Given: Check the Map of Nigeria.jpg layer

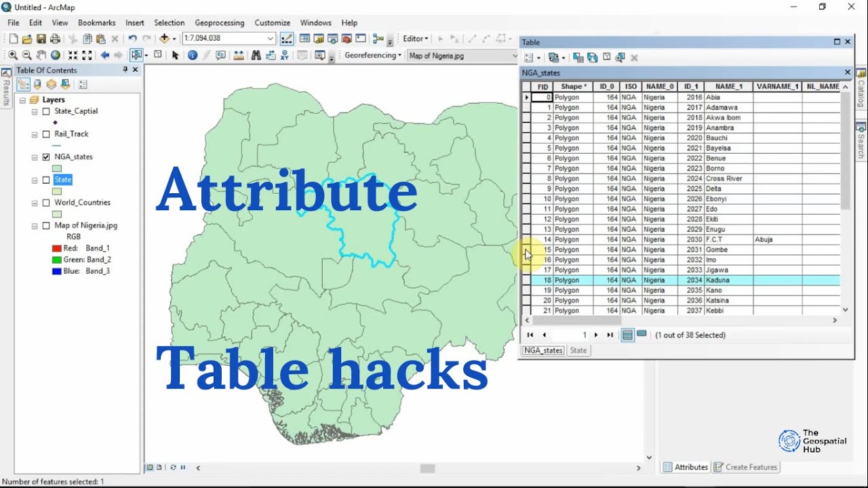Looking at the screenshot, I should coord(46,226).
